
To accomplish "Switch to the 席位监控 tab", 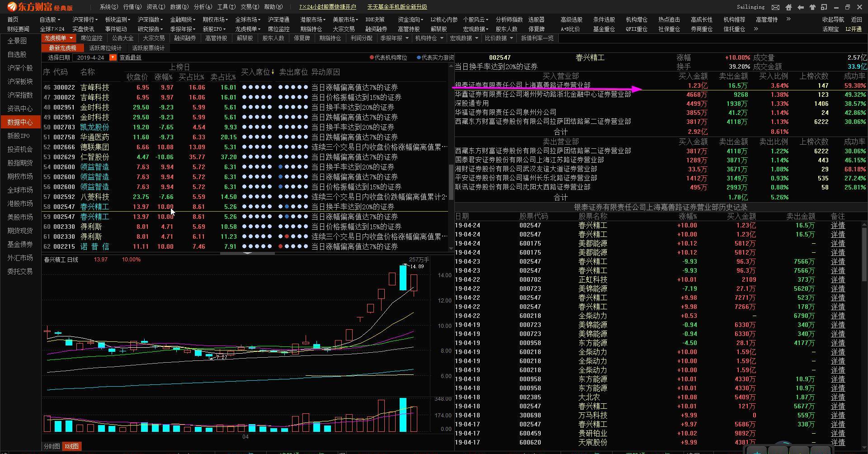I will pos(92,38).
